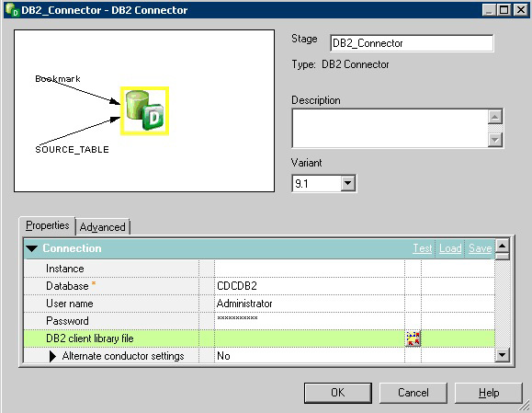Click the DB2 Connector stage icon in canvas

coord(145,110)
